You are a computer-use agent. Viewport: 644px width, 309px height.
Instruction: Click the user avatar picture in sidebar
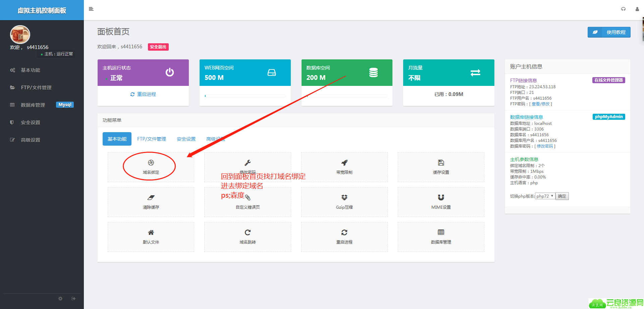[x=20, y=35]
